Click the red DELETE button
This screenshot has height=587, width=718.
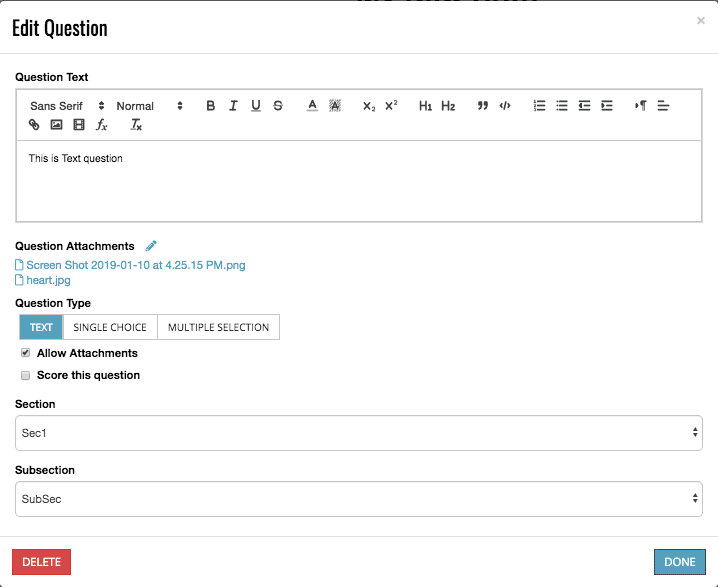pos(41,562)
